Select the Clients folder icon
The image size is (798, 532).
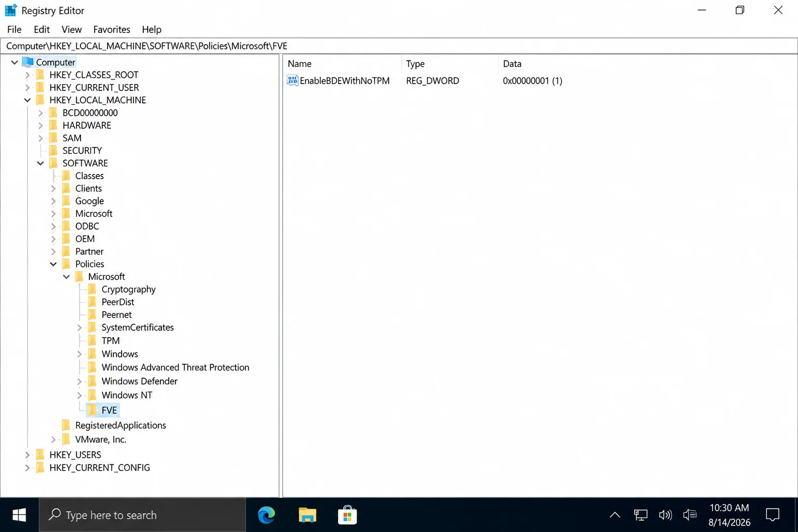point(66,188)
